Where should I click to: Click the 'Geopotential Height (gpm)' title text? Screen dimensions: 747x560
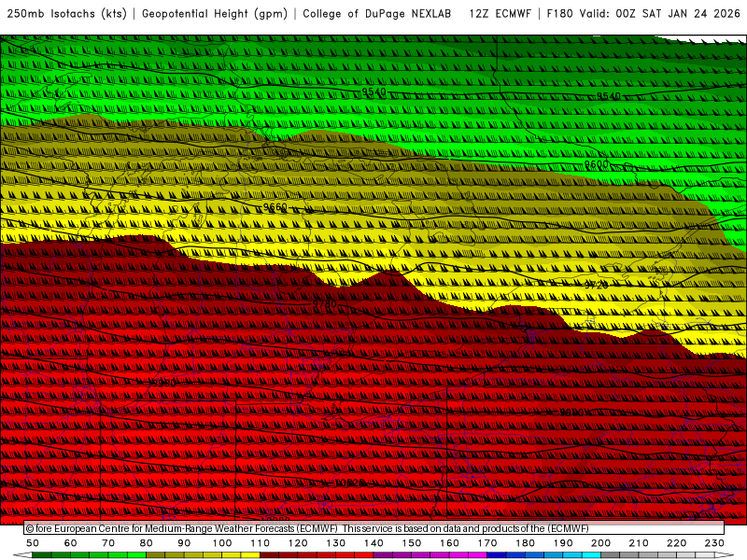pos(215,14)
